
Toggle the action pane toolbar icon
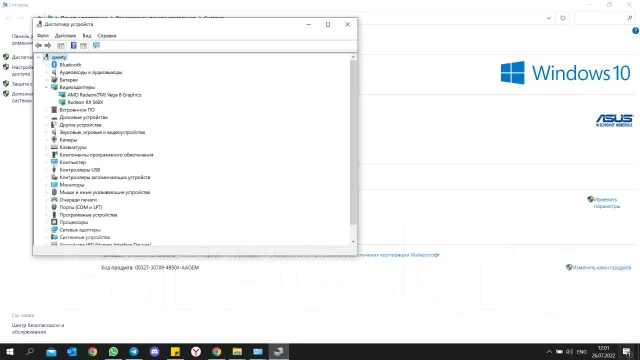83,45
